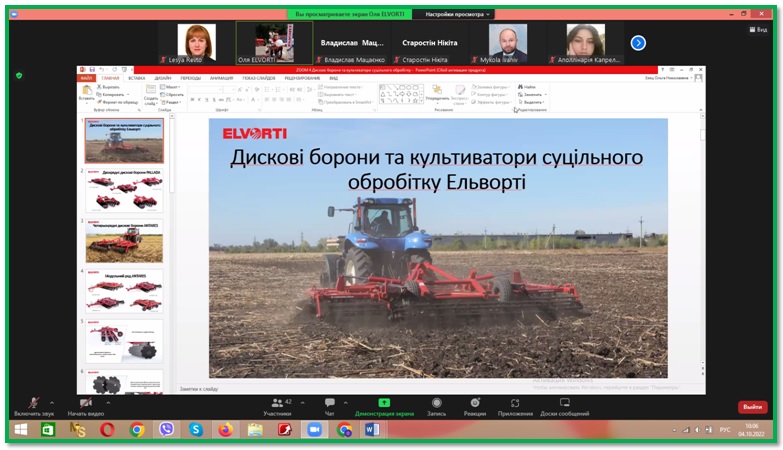Open Доски сообщений whiteboards
Viewport: 783px width, 450px height.
pos(564,407)
